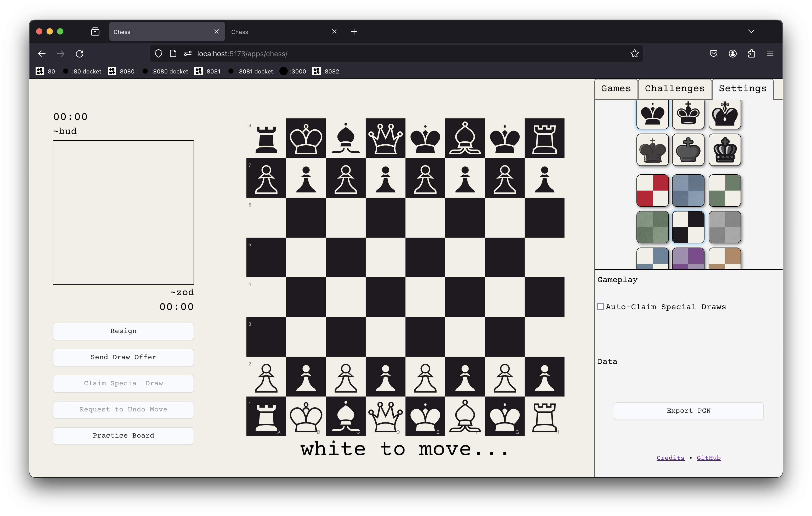The image size is (812, 516).
Task: Switch to the Games tab
Action: coord(616,89)
